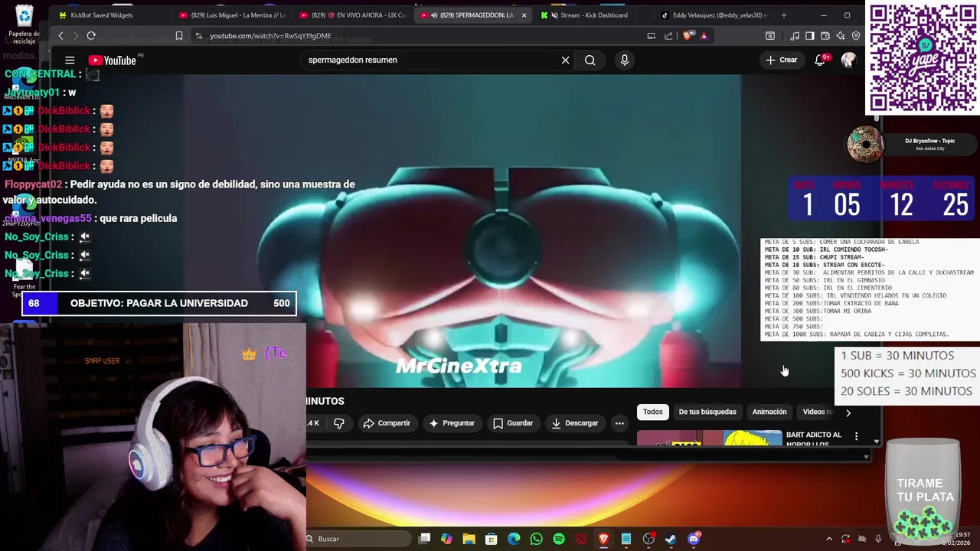
Task: Start voice search with microphone icon
Action: tap(625, 60)
